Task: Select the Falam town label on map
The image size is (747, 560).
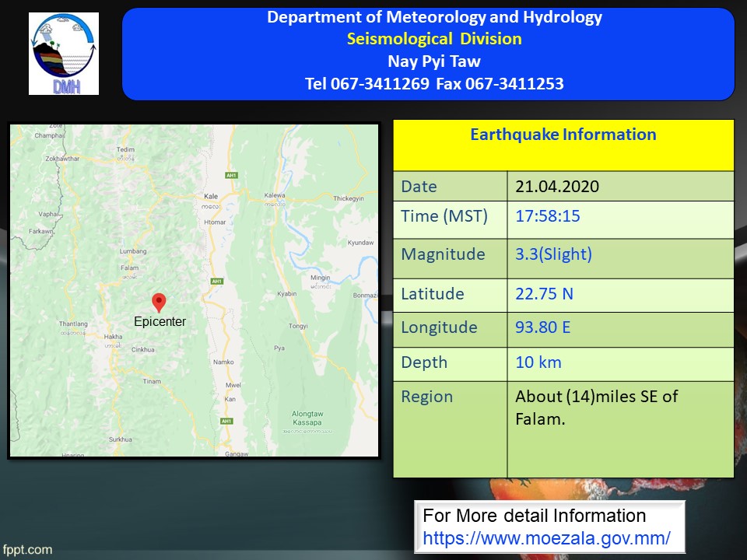Action: coord(129,268)
